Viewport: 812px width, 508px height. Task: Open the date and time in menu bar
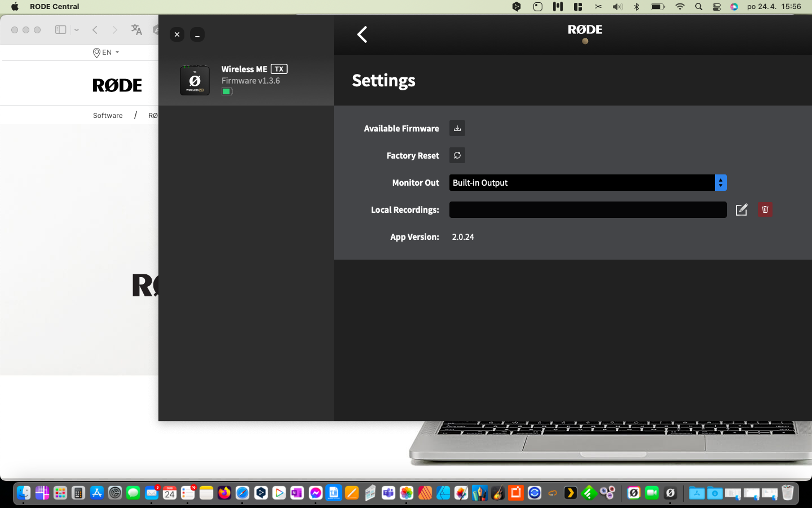click(774, 7)
